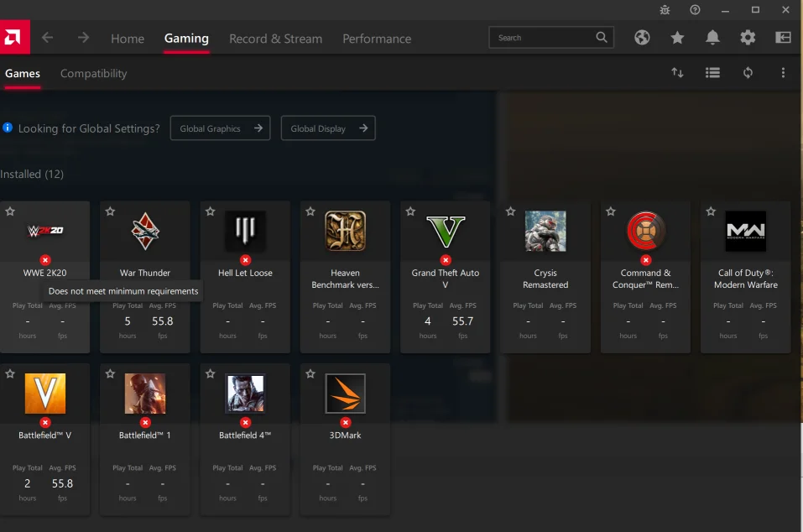Toggle favorite star on Hell Let Loose
Image resolution: width=803 pixels, height=532 pixels.
[x=210, y=211]
